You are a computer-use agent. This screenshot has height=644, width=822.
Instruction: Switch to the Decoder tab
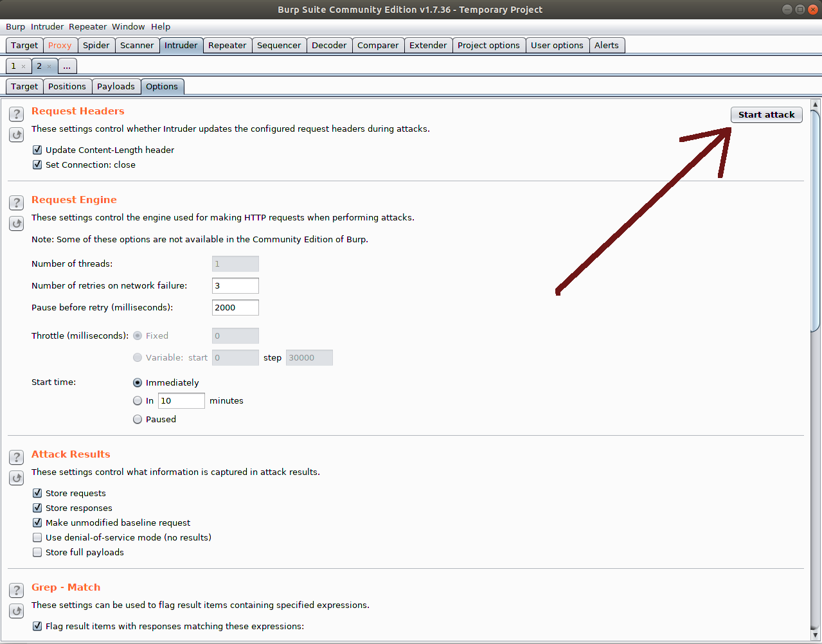tap(329, 45)
